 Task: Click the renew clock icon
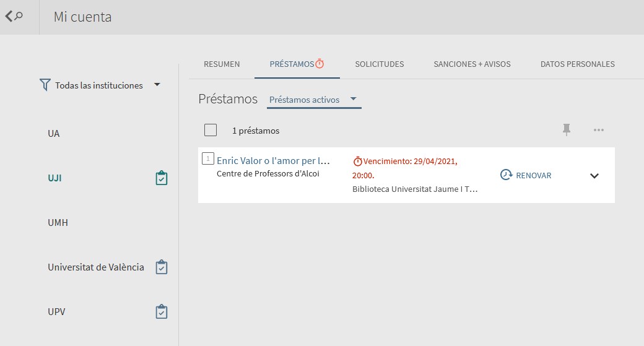coord(506,175)
